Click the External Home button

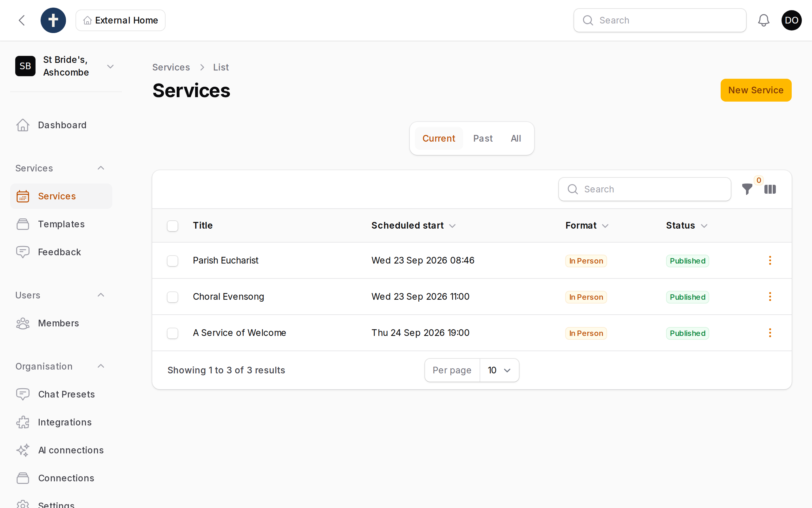click(x=121, y=20)
